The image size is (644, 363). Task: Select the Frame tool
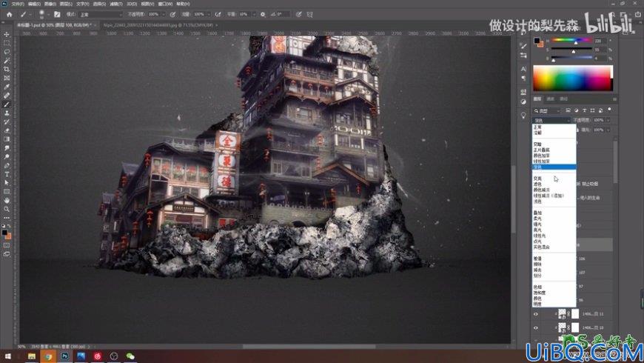7,78
